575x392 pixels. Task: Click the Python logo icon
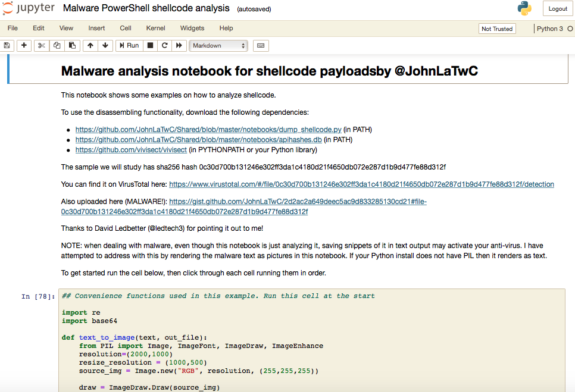[x=524, y=8]
